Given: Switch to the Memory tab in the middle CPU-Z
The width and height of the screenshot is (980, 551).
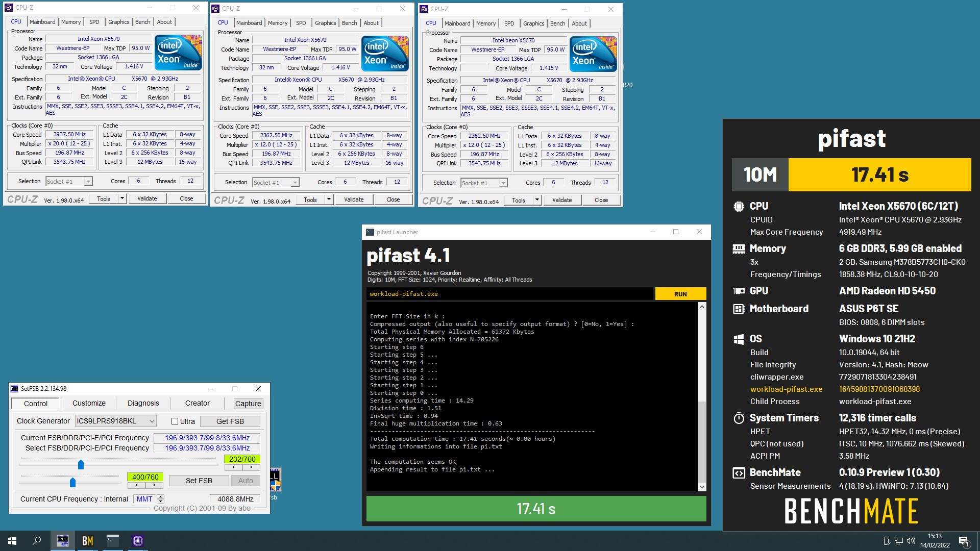Looking at the screenshot, I should (x=278, y=23).
